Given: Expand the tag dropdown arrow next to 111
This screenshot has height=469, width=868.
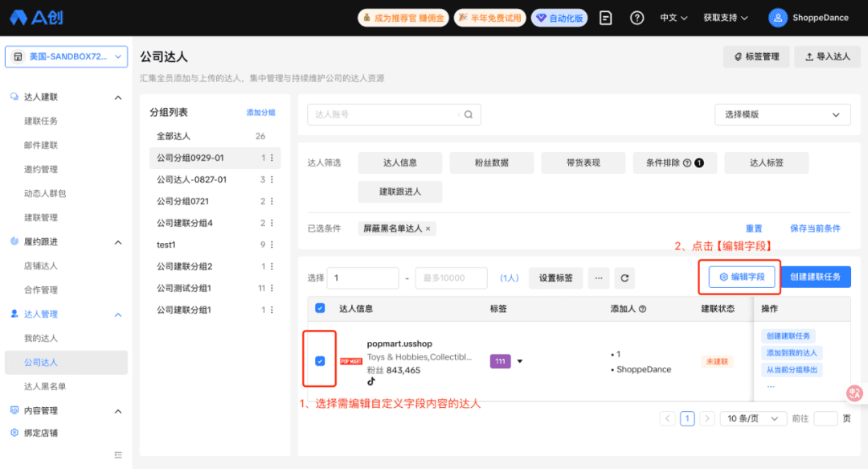Looking at the screenshot, I should click(520, 361).
